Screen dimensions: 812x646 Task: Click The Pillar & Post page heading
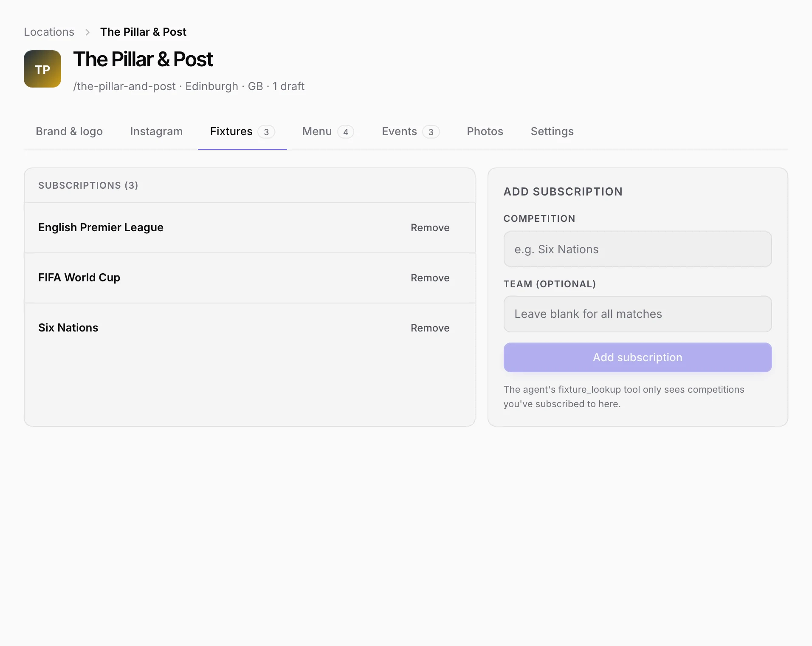tap(143, 59)
